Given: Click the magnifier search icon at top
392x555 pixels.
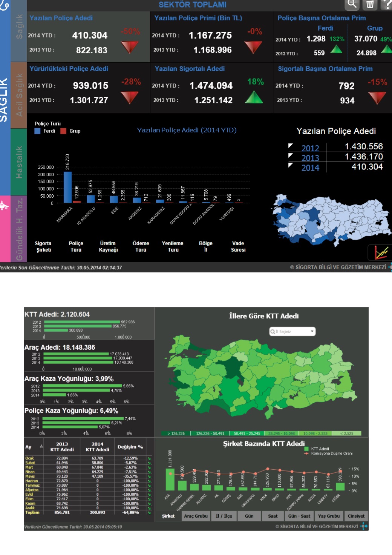Looking at the screenshot, I should click(x=352, y=4).
